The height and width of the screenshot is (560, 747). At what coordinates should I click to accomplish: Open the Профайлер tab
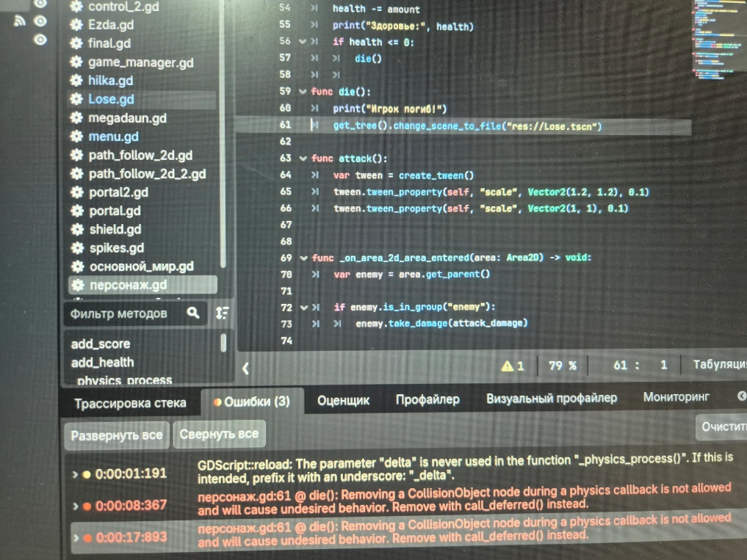427,399
